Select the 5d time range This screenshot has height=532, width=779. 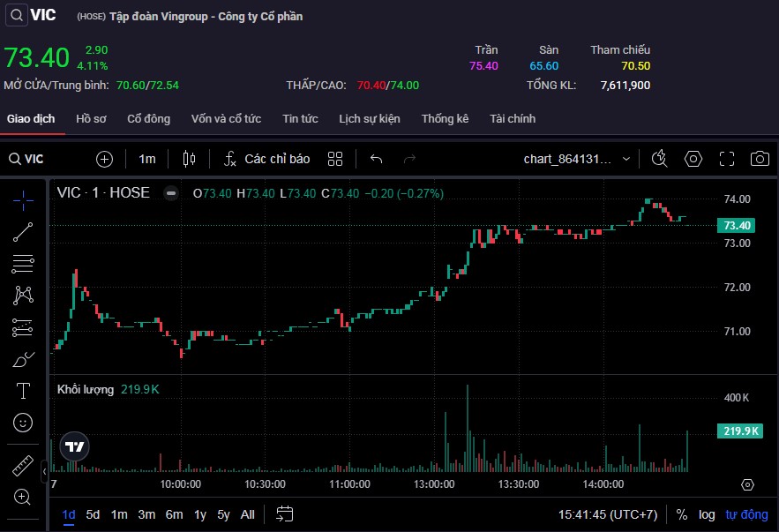[x=93, y=514]
